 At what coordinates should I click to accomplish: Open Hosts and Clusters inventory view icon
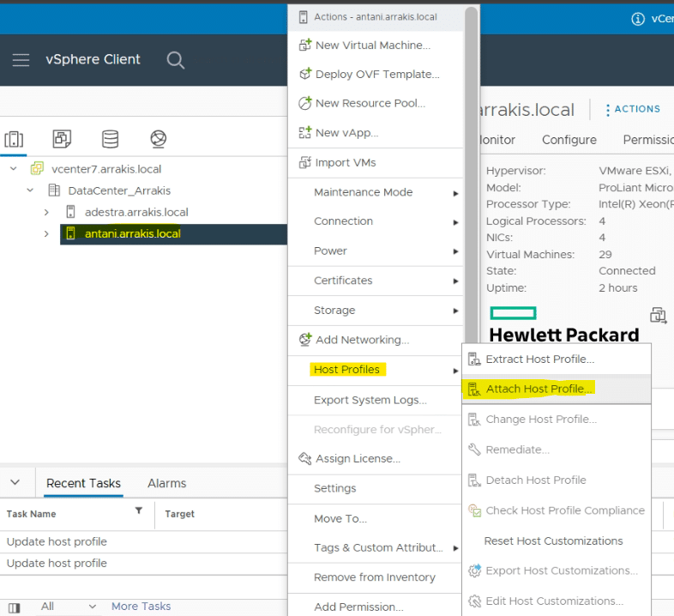[14, 139]
